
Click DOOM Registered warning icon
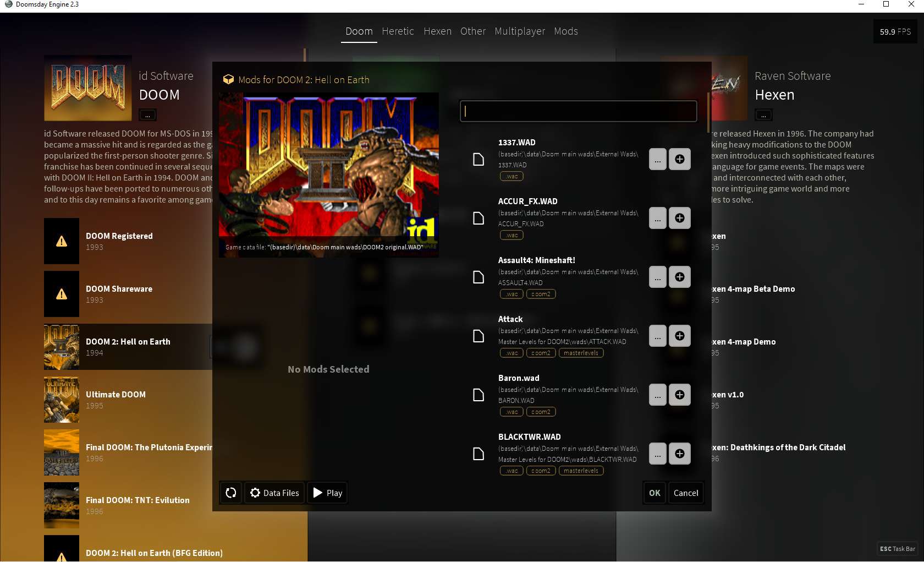tap(62, 241)
